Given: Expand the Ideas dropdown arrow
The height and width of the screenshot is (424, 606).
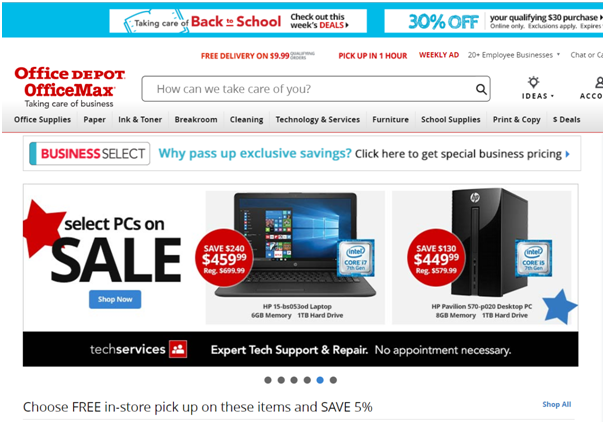Looking at the screenshot, I should 552,96.
